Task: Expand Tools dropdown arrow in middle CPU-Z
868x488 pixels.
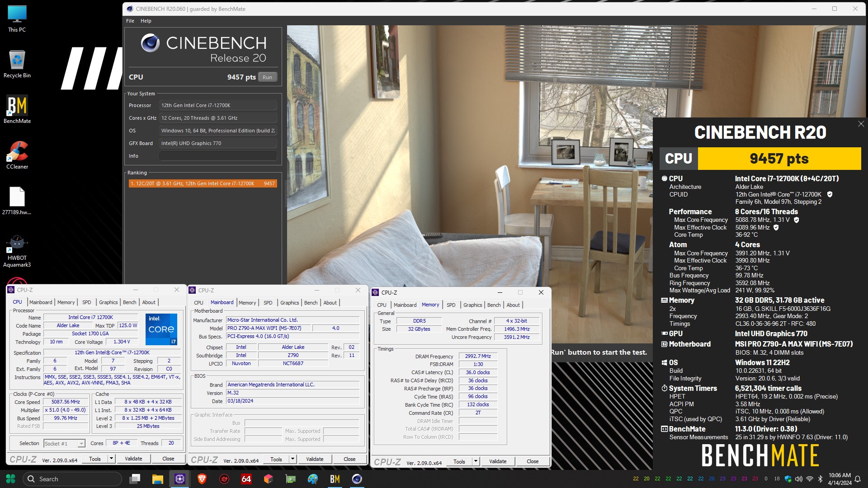Action: (x=292, y=459)
